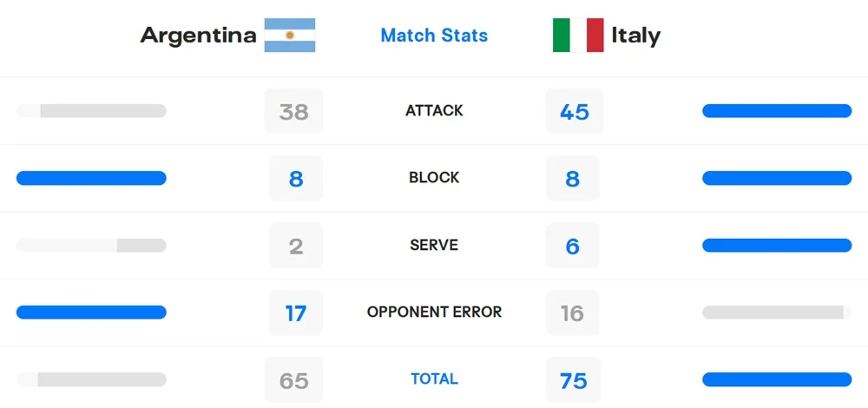Click Argentina's blue block progress bar
The width and height of the screenshot is (868, 408).
91,178
